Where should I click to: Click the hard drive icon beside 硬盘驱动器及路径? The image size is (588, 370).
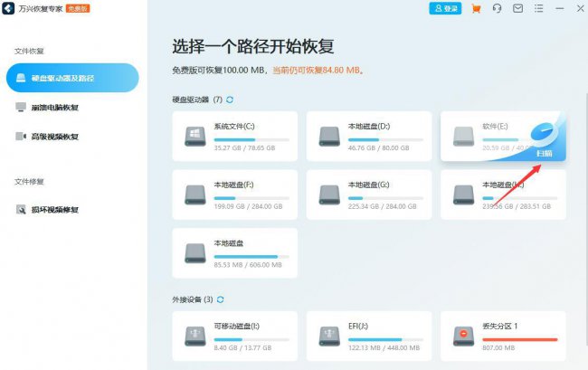(21, 78)
